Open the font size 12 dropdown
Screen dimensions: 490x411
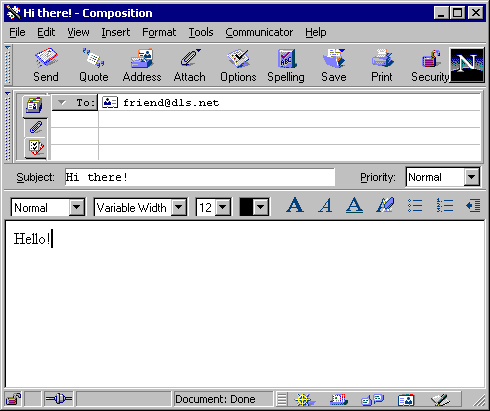click(x=223, y=207)
